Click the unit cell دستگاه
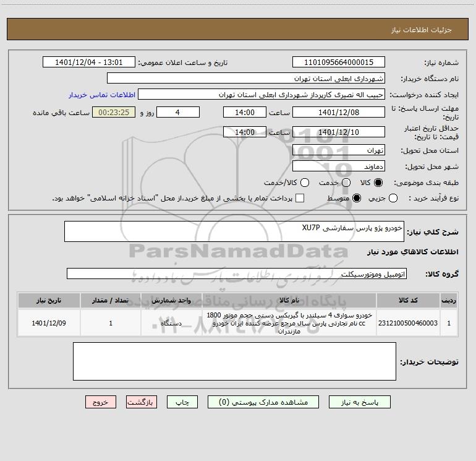The image size is (476, 461). [x=171, y=323]
